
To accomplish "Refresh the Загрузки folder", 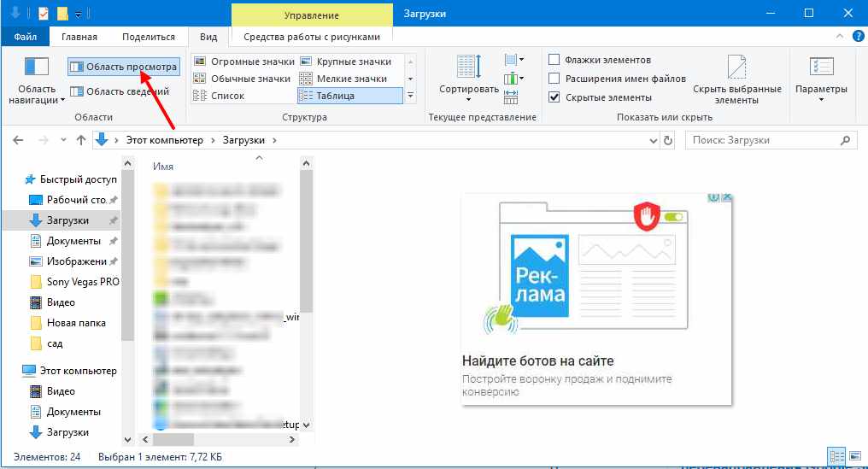I will (668, 141).
